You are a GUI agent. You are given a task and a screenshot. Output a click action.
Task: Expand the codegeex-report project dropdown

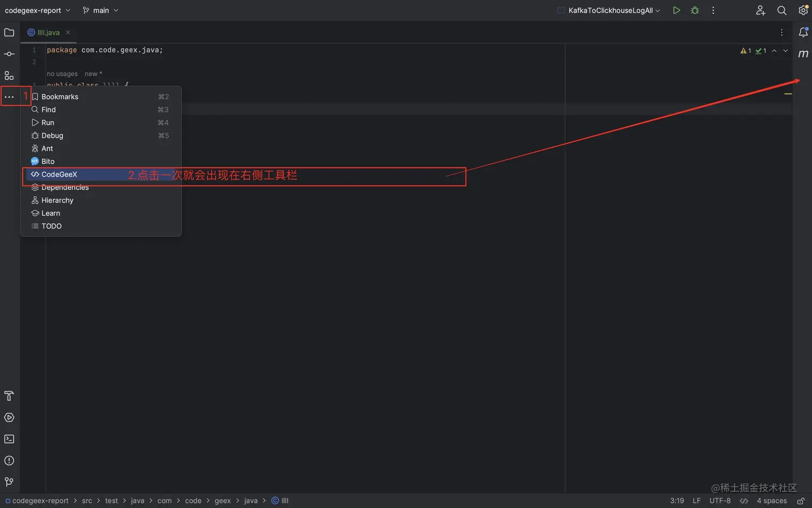(38, 10)
